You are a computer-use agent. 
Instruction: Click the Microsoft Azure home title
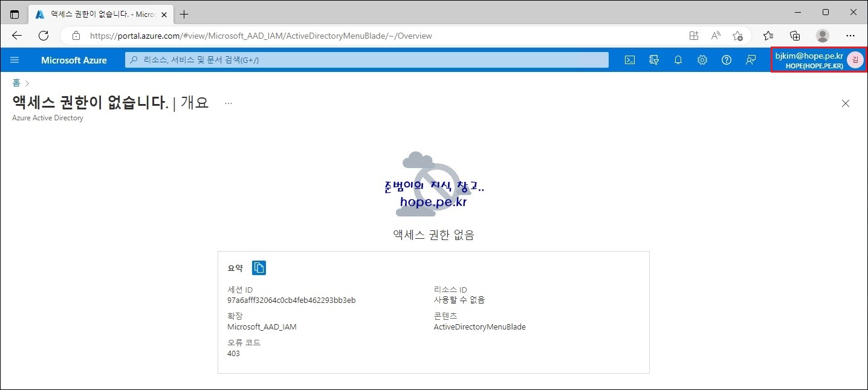(x=74, y=60)
